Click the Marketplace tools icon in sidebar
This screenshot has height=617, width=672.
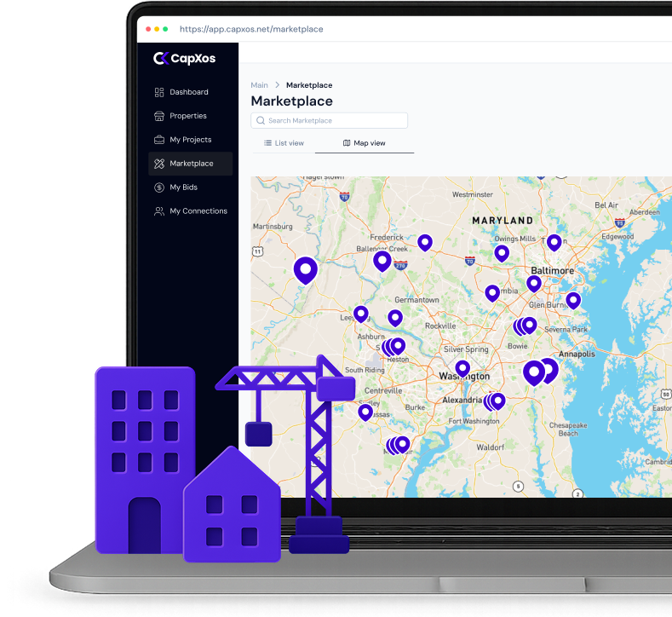click(159, 164)
